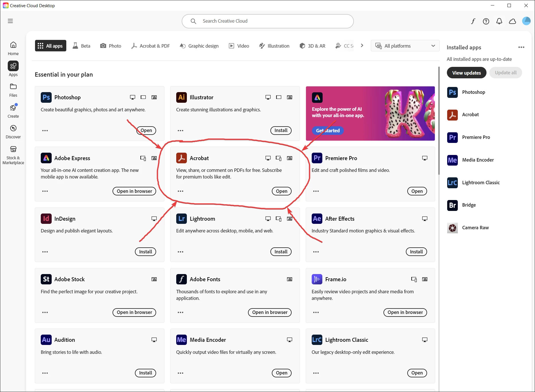Open Stock & Marketplace in sidebar
The height and width of the screenshot is (392, 535).
pos(13,155)
